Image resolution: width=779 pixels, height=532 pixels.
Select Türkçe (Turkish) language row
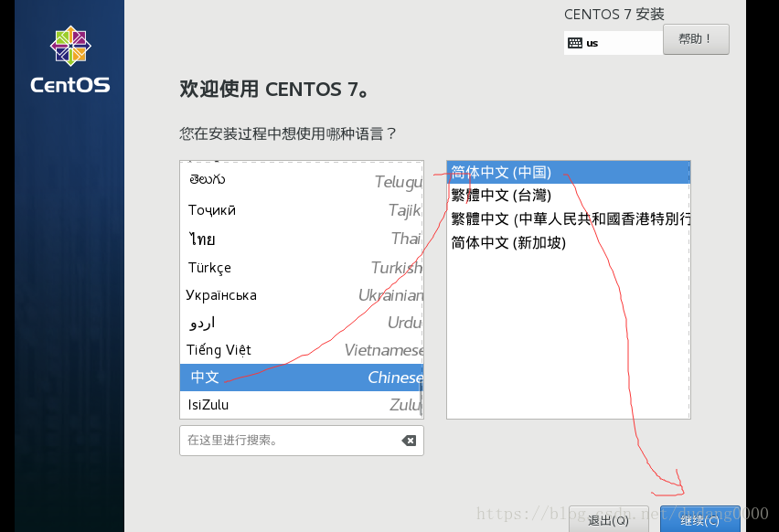point(302,268)
